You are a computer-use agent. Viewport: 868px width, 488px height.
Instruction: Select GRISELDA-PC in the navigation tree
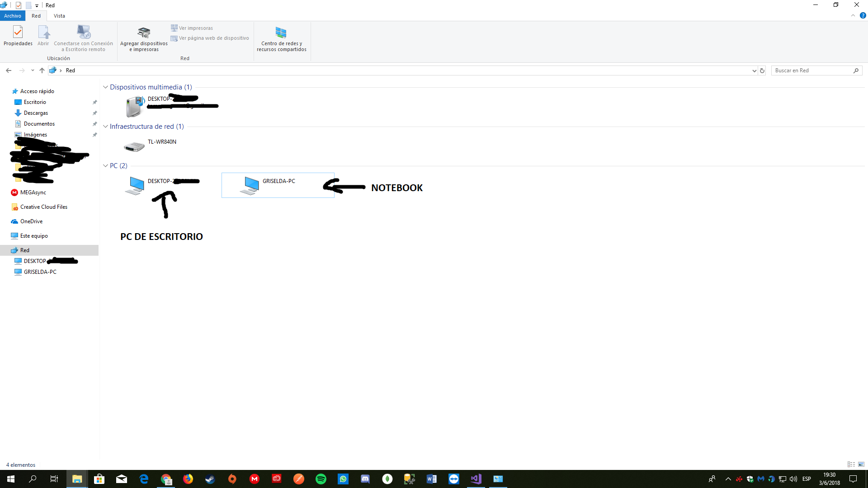click(40, 272)
